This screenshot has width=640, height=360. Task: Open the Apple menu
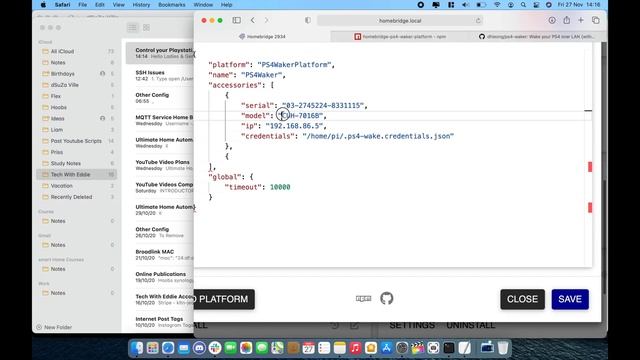point(43,5)
